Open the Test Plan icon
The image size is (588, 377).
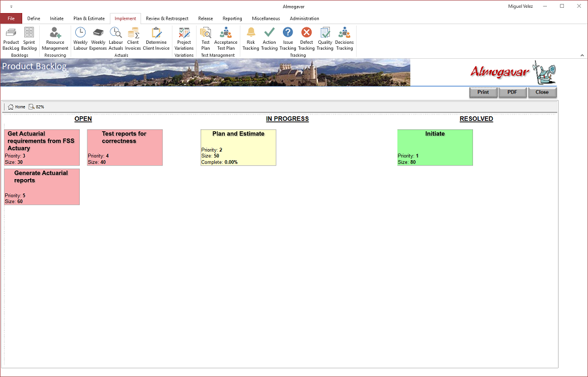[206, 39]
